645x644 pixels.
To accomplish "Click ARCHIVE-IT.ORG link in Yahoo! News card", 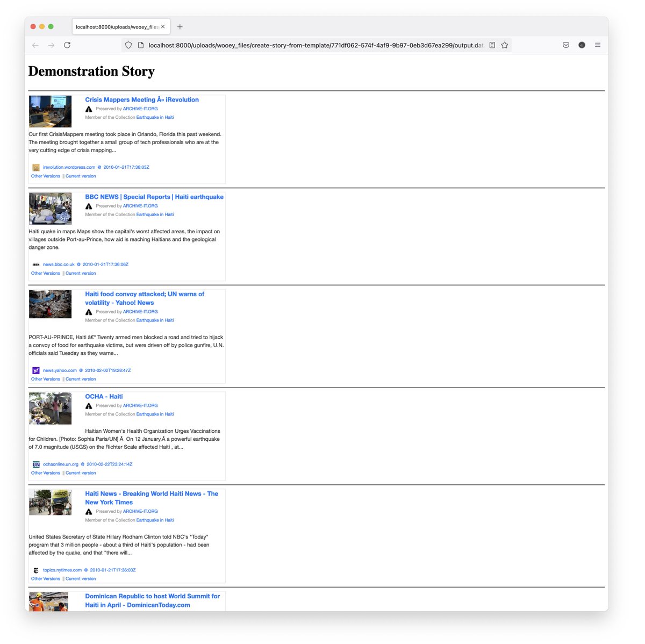I will click(140, 312).
